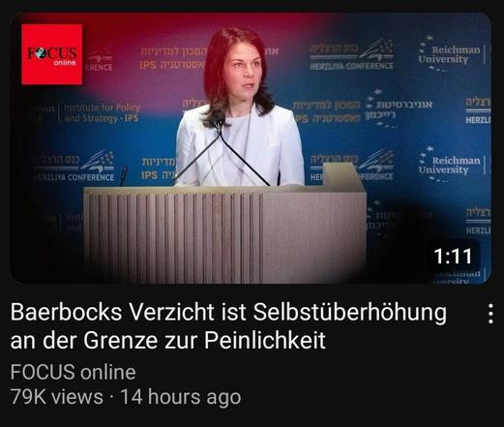Click 'Institute for Policy and Strategy - IPS' text
The height and width of the screenshot is (427, 504).
pyautogui.click(x=102, y=113)
